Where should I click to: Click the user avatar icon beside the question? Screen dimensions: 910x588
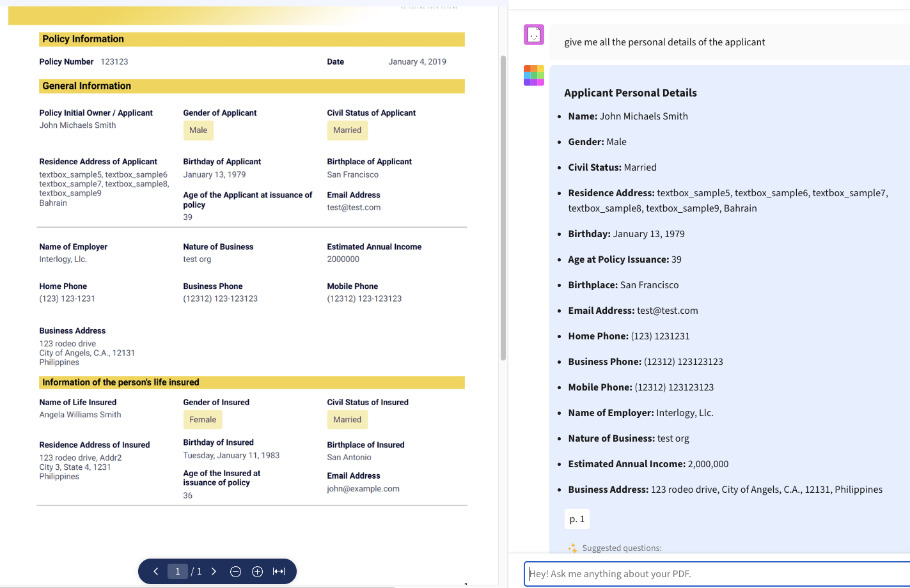coord(534,35)
